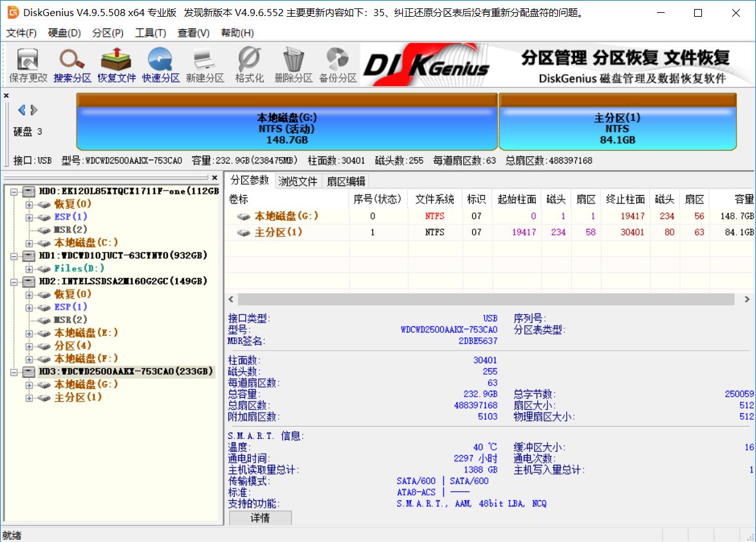Collapse the HD3 disk node

point(14,372)
